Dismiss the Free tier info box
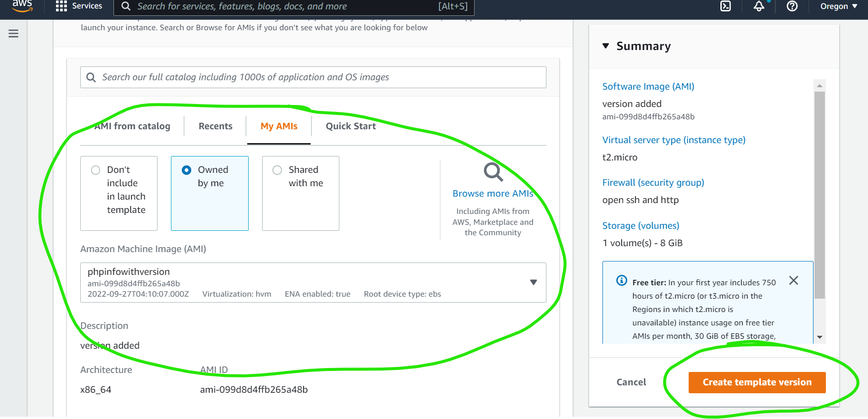Viewport: 868px width, 419px height. 793,280
